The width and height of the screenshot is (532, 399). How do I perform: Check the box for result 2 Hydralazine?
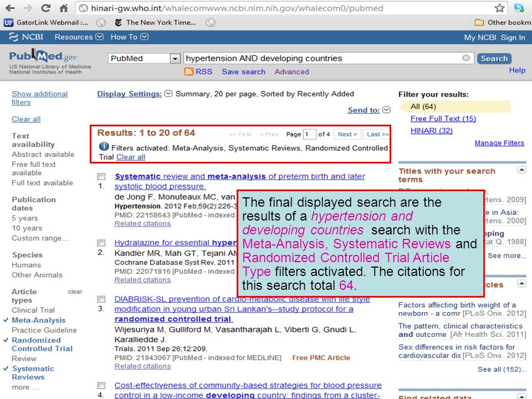(x=101, y=243)
